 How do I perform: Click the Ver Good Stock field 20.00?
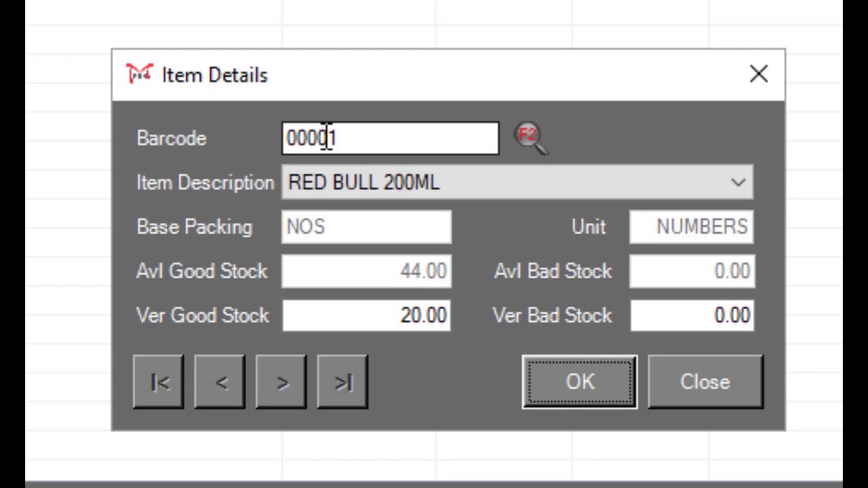pos(367,315)
